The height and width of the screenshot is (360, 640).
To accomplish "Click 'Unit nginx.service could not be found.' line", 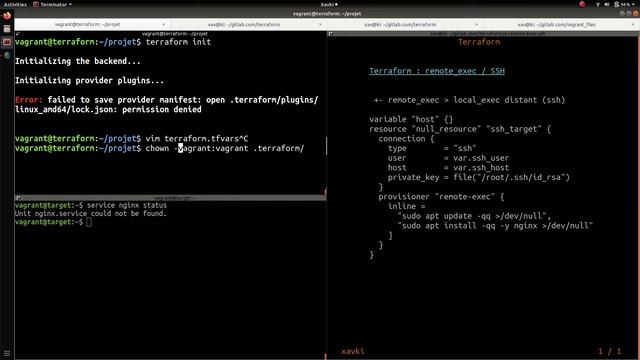I will (91, 213).
